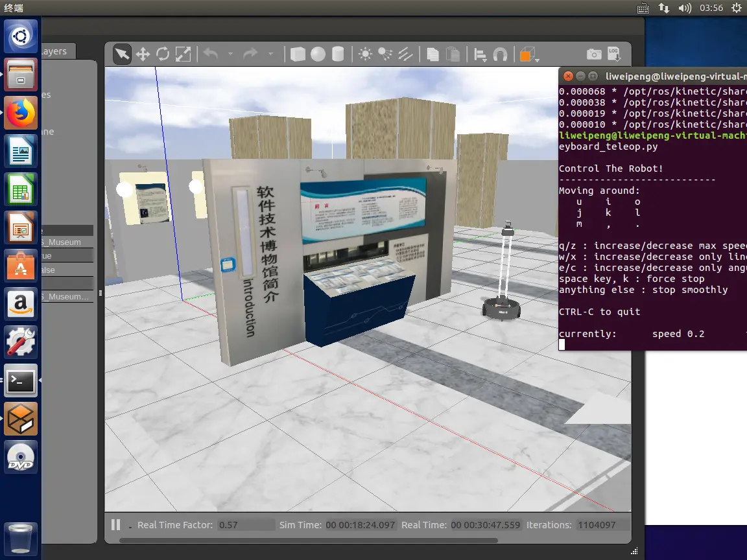Open the undo history dropdown arrow
This screenshot has height=560, width=747.
tap(231, 54)
